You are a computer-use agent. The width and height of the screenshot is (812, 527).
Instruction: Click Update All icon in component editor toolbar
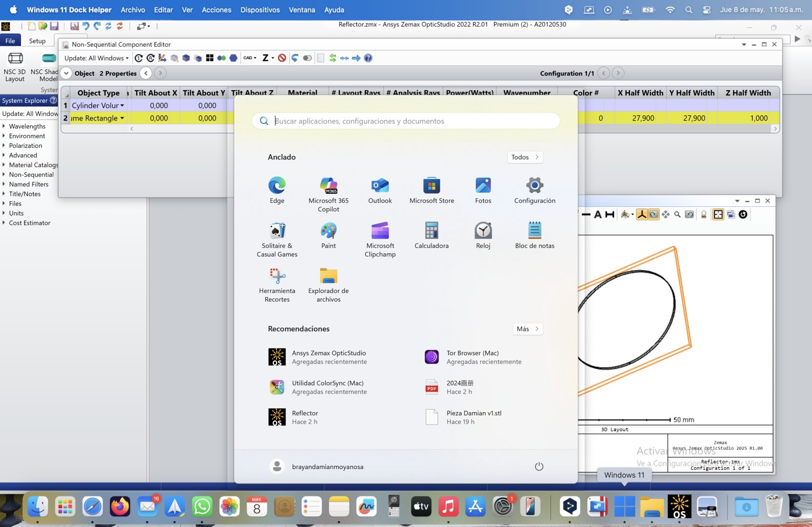[x=150, y=58]
